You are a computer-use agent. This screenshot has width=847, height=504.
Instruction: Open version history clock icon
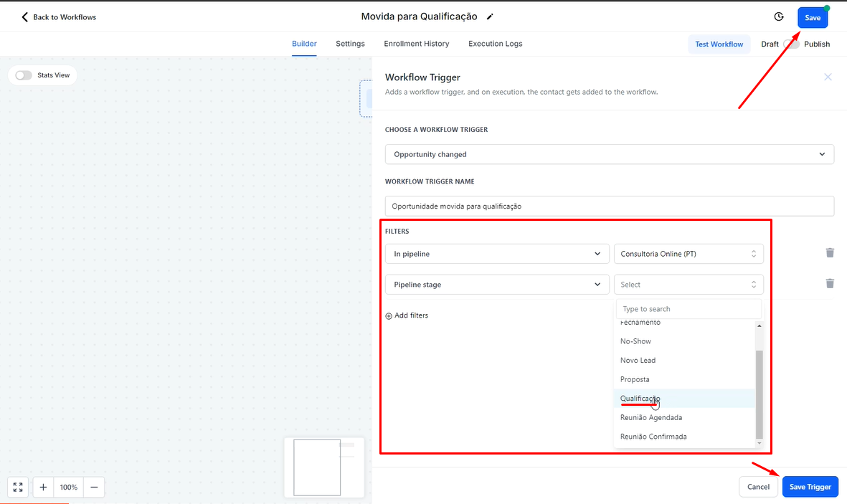pos(779,17)
